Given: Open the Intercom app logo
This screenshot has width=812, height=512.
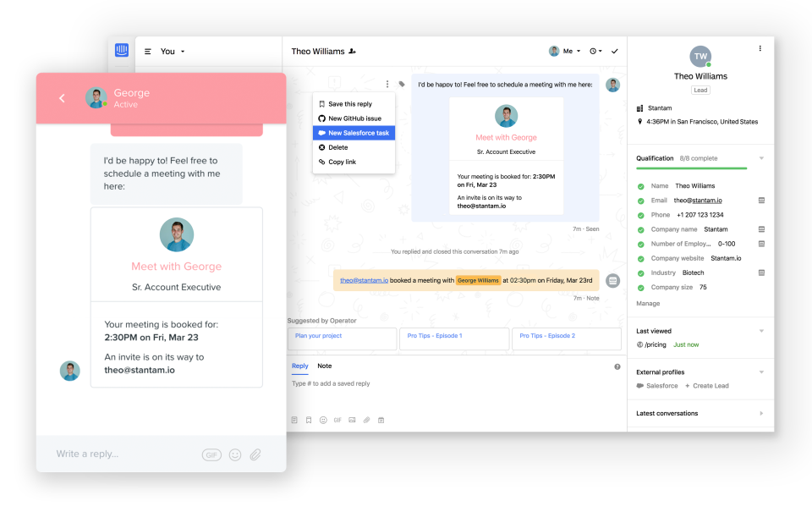Looking at the screenshot, I should click(121, 51).
